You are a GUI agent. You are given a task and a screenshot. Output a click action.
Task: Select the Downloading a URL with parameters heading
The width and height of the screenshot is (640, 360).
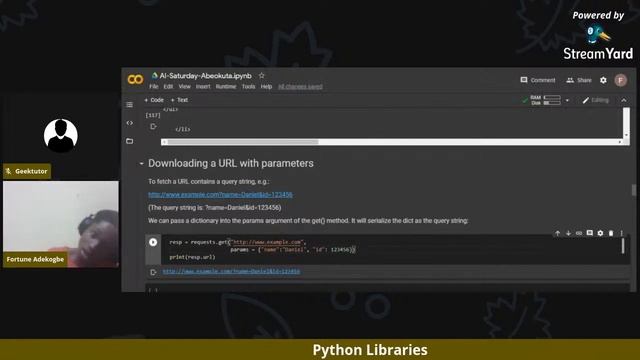tap(231, 163)
